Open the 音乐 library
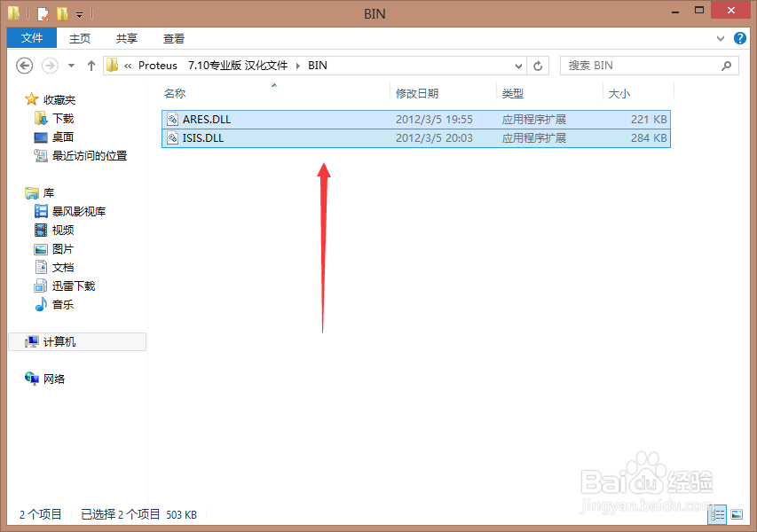This screenshot has width=757, height=532. click(63, 305)
